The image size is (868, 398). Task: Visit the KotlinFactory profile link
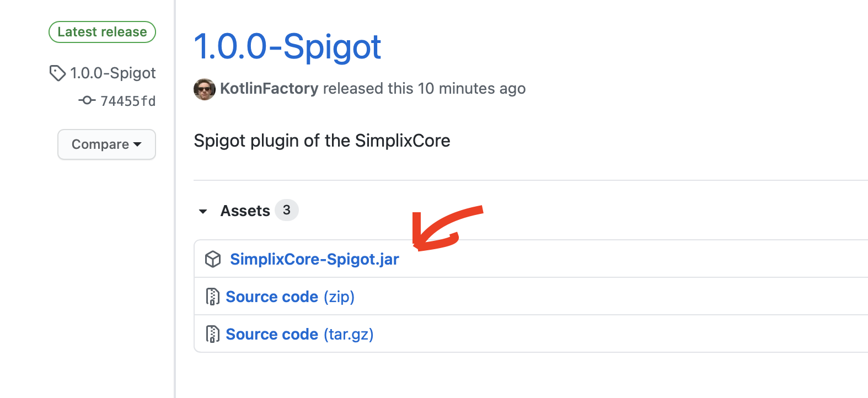pyautogui.click(x=269, y=89)
